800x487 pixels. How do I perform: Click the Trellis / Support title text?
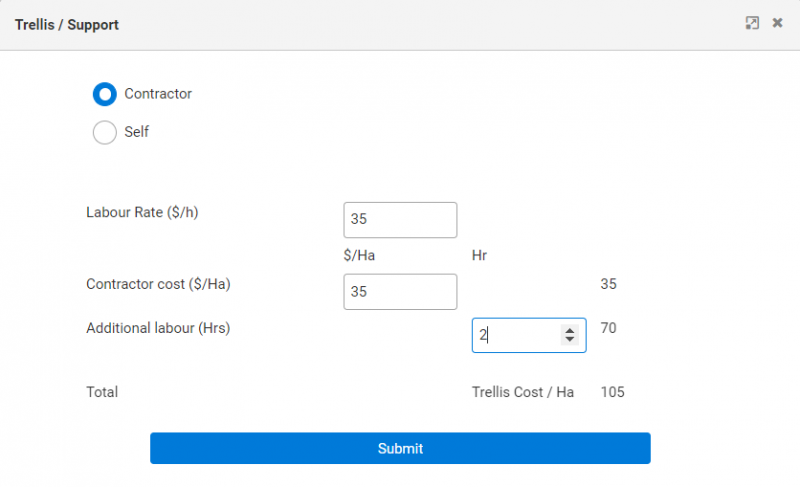tap(67, 24)
